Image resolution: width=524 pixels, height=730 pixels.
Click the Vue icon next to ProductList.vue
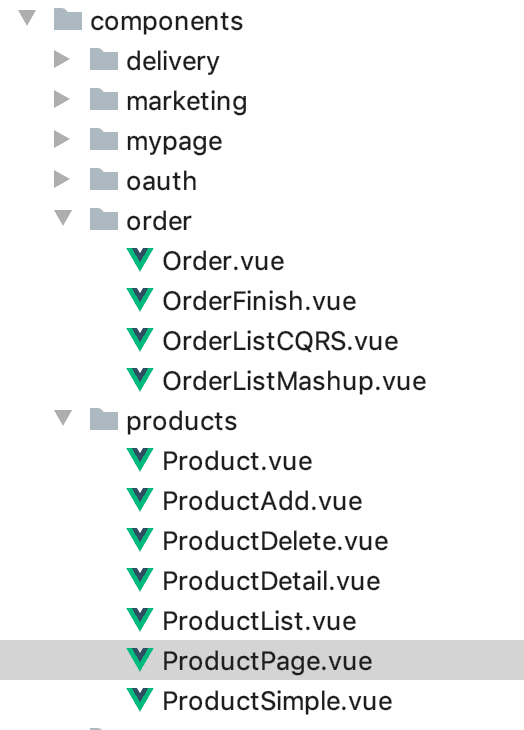[140, 620]
